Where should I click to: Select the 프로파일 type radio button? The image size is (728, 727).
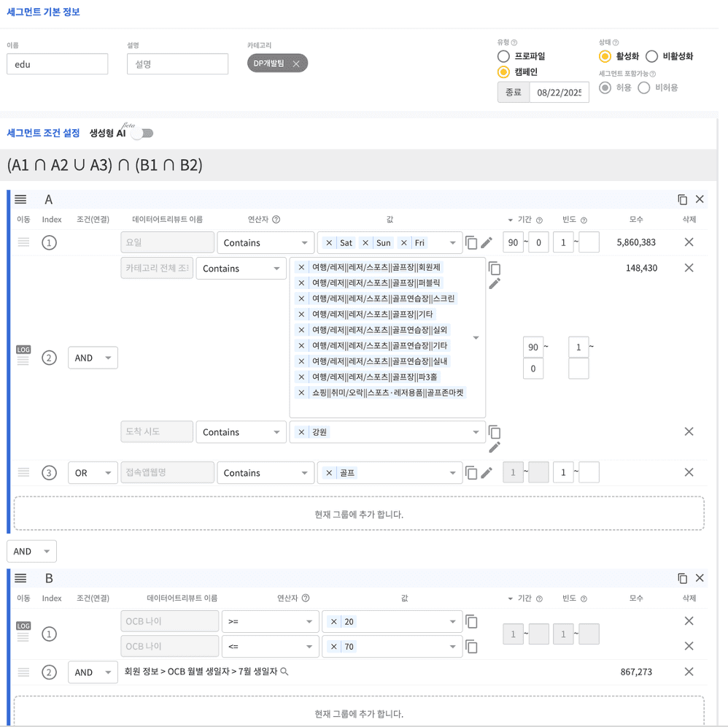(x=503, y=56)
